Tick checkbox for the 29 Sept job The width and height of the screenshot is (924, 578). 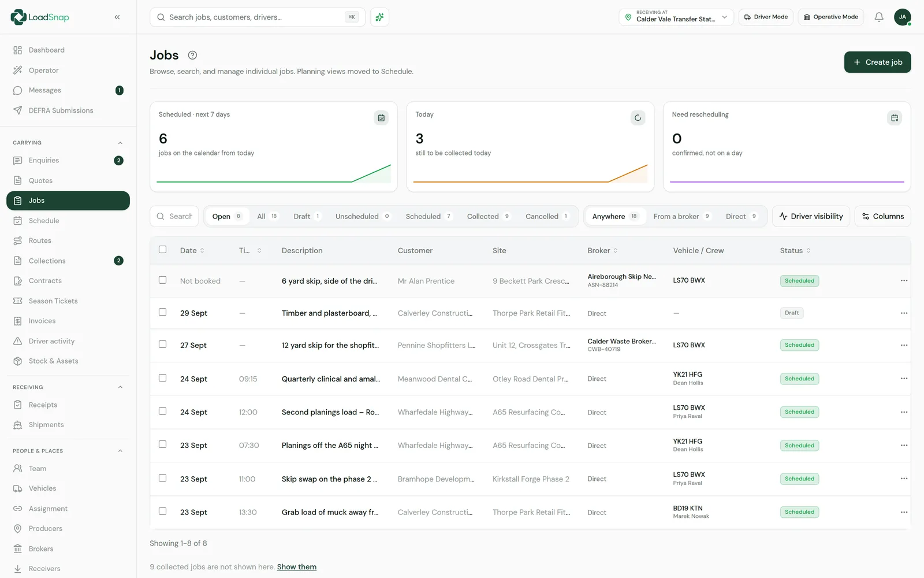click(163, 312)
